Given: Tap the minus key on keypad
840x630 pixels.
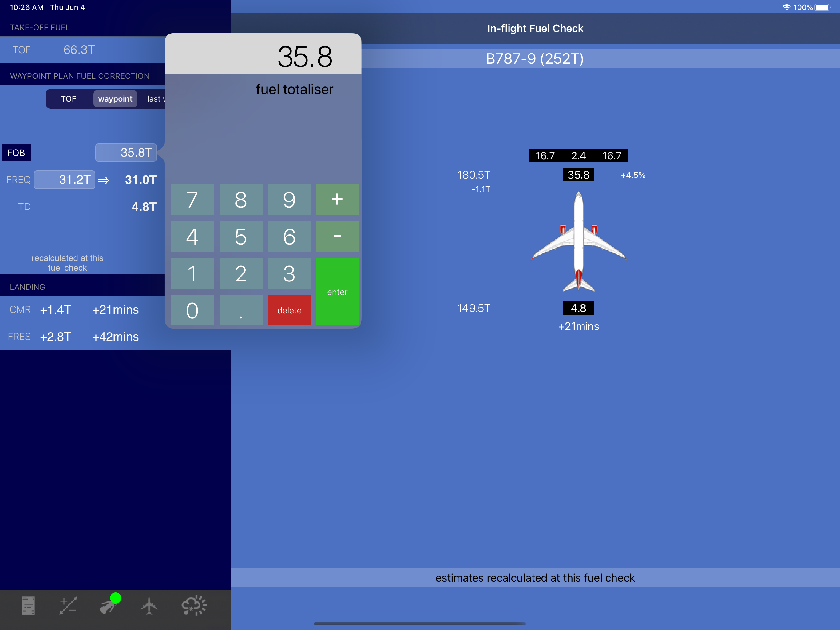Looking at the screenshot, I should point(337,236).
